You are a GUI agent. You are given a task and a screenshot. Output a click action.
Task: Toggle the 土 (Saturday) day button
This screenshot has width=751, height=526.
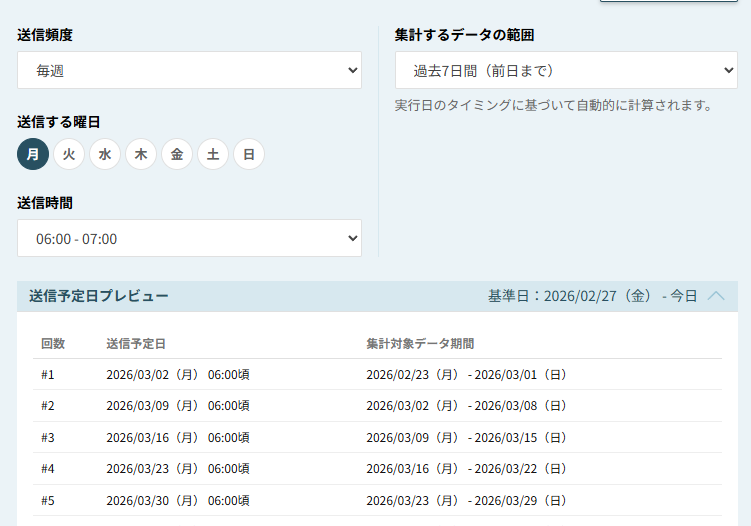click(213, 154)
